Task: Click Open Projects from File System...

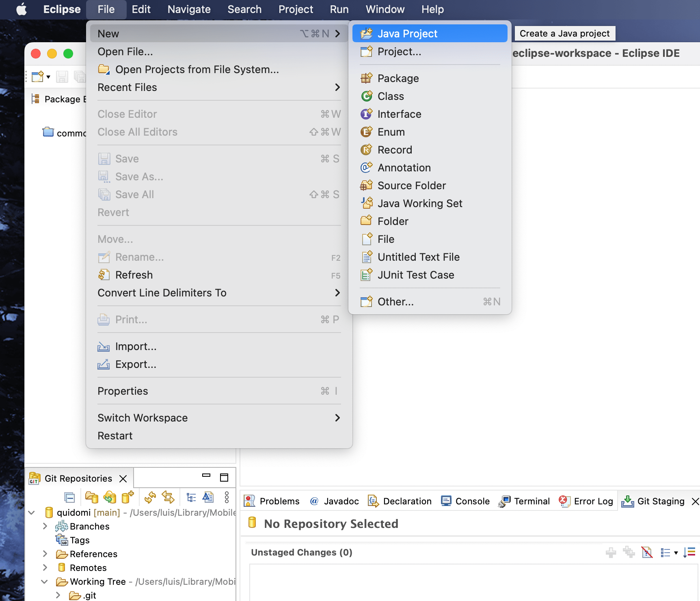Action: [219, 69]
